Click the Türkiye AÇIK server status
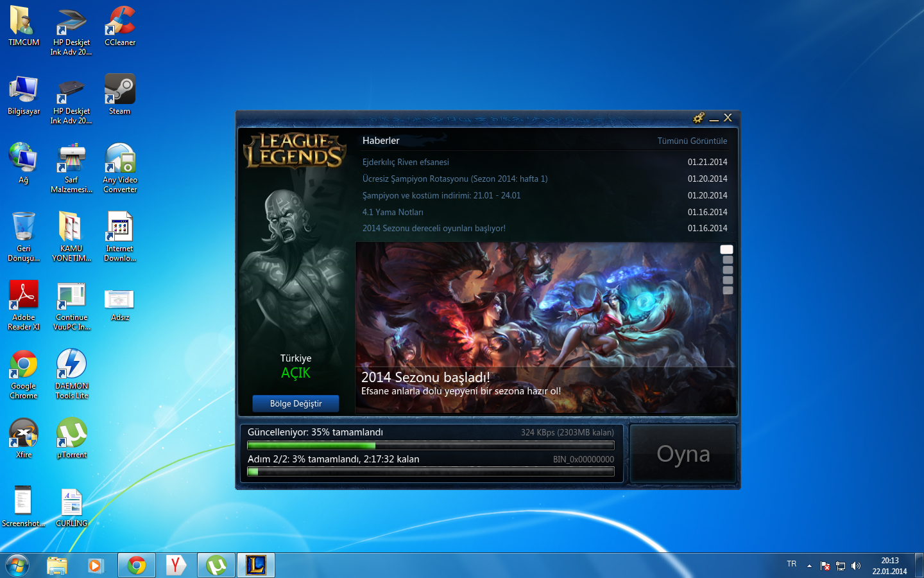 pyautogui.click(x=296, y=366)
